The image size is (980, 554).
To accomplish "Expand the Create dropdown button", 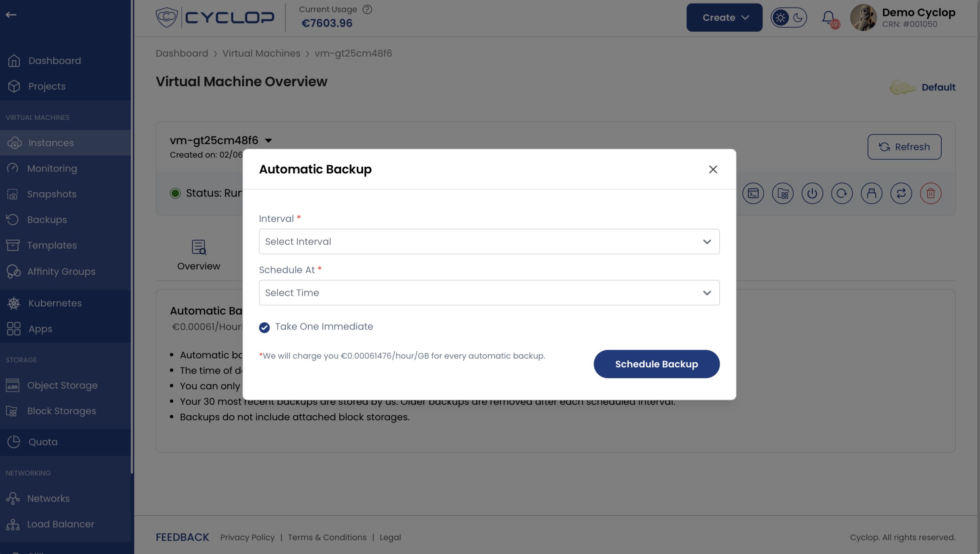I will tap(724, 18).
